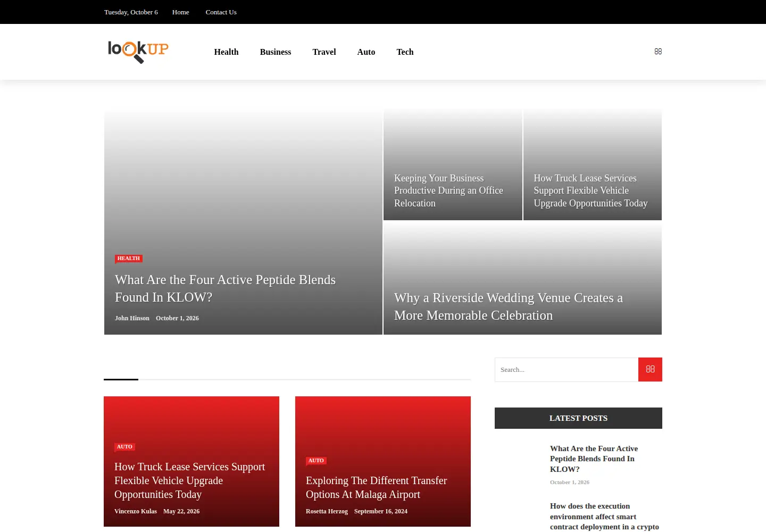Open the Contact Us link
The width and height of the screenshot is (766, 532).
point(221,12)
